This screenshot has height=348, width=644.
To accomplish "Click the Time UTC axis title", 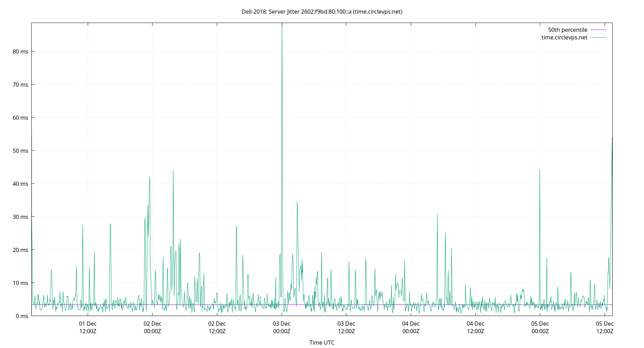I will (322, 342).
